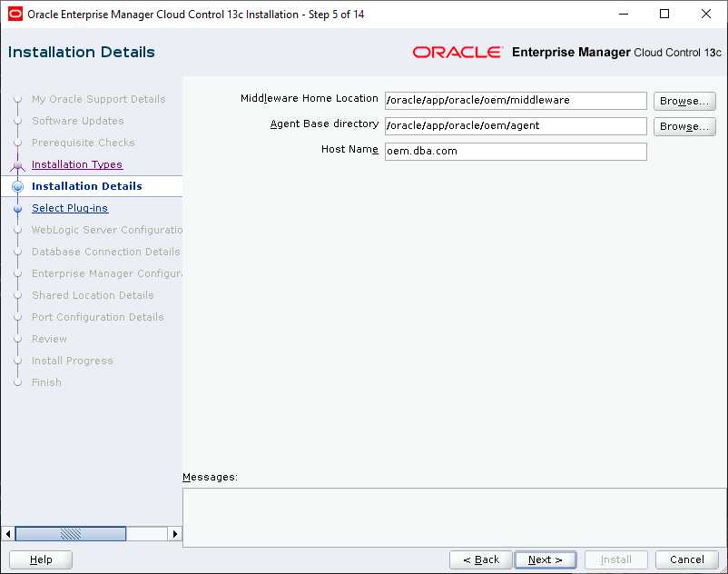Click the Prerequisite Checks step

pos(84,143)
